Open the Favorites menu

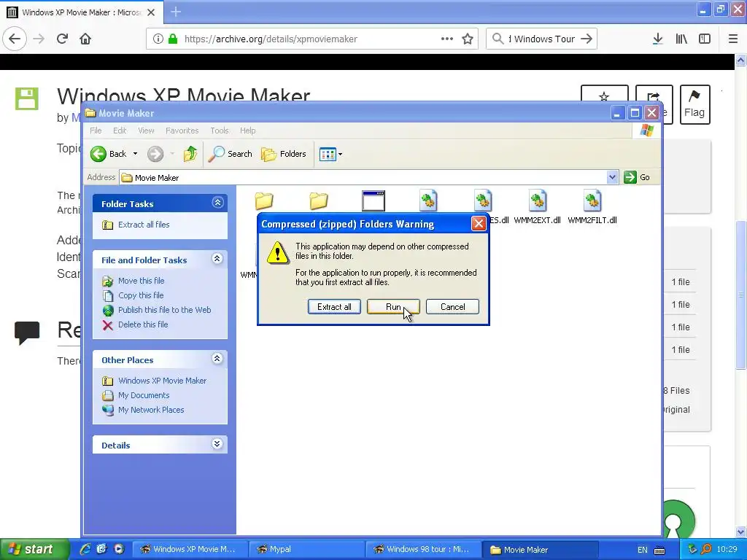tap(182, 131)
